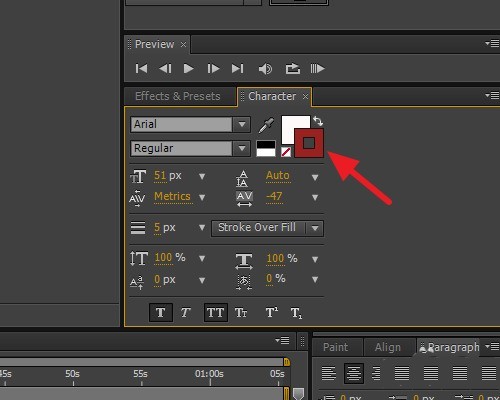The image size is (500, 400).
Task: Select the eyedropper color picker tool
Action: [x=267, y=125]
